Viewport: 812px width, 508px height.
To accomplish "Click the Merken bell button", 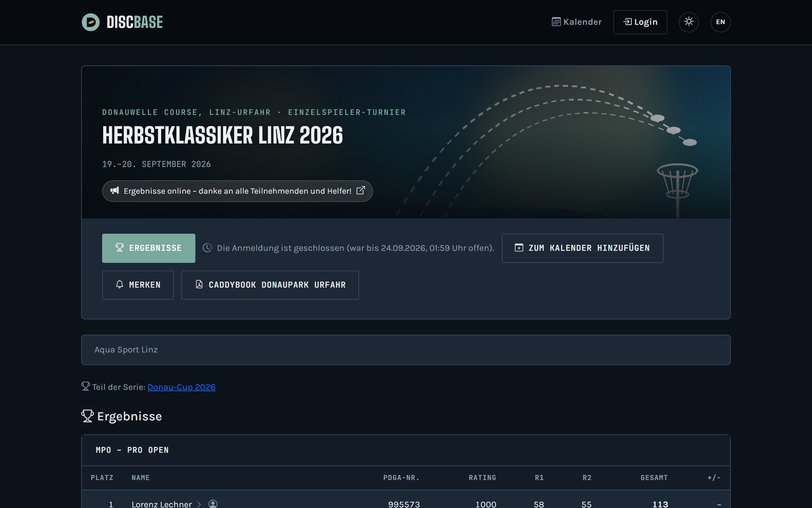I will point(138,285).
